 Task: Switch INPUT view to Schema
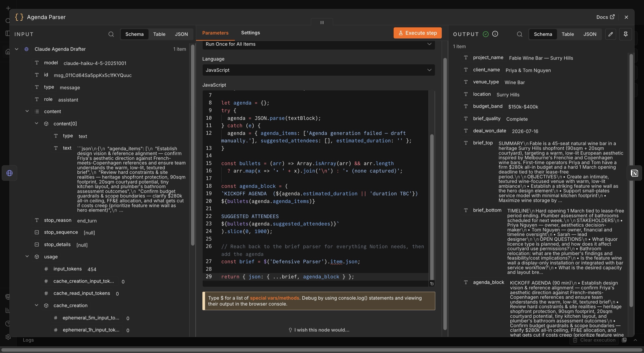coord(134,34)
